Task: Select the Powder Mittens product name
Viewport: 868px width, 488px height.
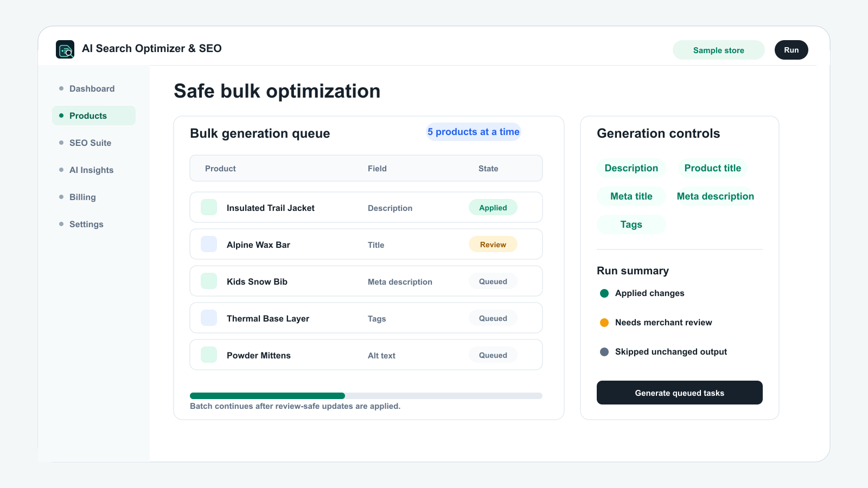Action: point(259,355)
